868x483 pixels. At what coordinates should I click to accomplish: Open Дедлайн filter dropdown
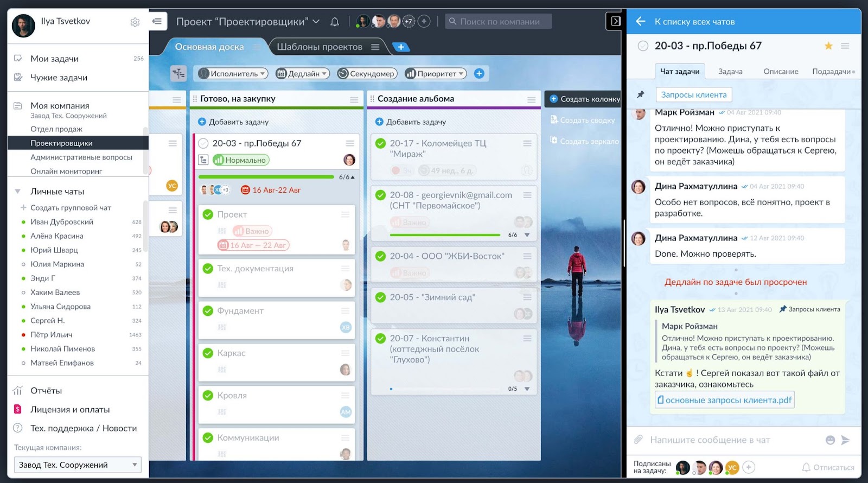303,73
